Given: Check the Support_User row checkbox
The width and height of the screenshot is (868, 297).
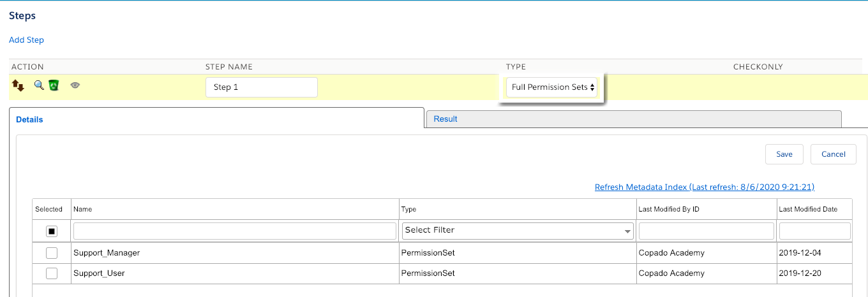Looking at the screenshot, I should [x=52, y=273].
